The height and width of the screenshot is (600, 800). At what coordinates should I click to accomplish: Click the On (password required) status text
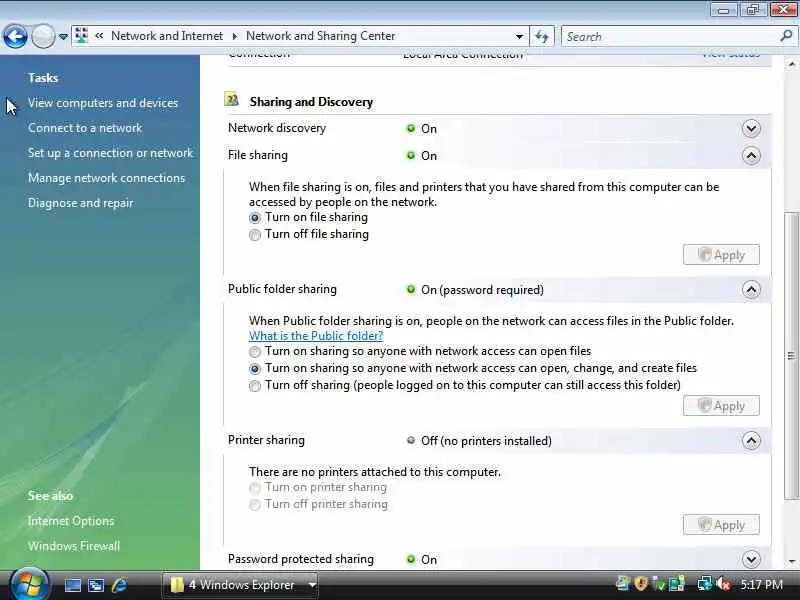(482, 290)
